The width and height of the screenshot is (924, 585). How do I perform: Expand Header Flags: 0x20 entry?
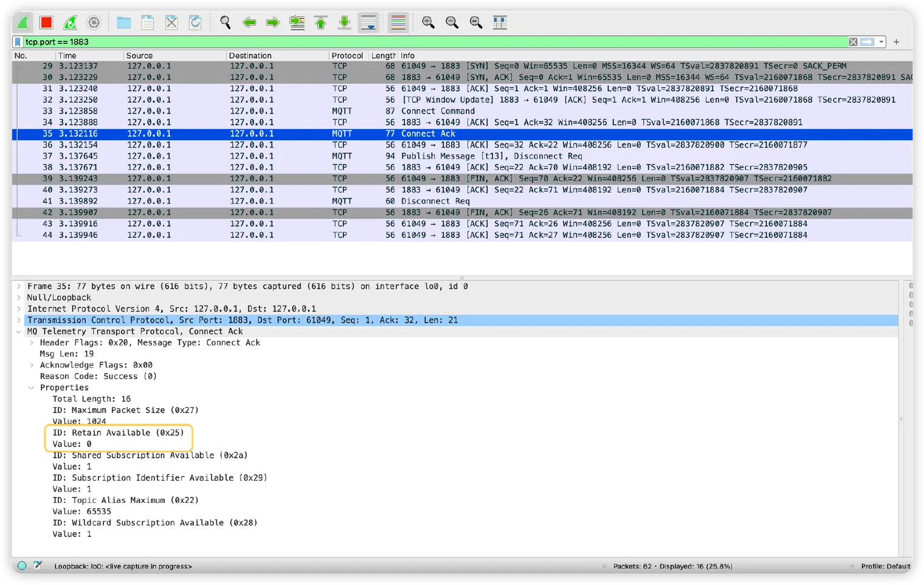pos(32,343)
